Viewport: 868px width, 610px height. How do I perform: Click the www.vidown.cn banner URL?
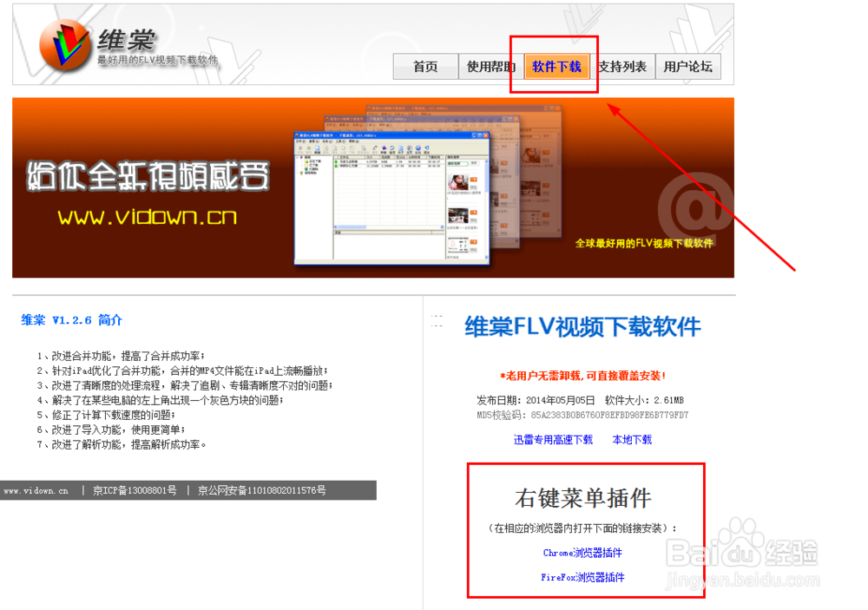coord(148,216)
